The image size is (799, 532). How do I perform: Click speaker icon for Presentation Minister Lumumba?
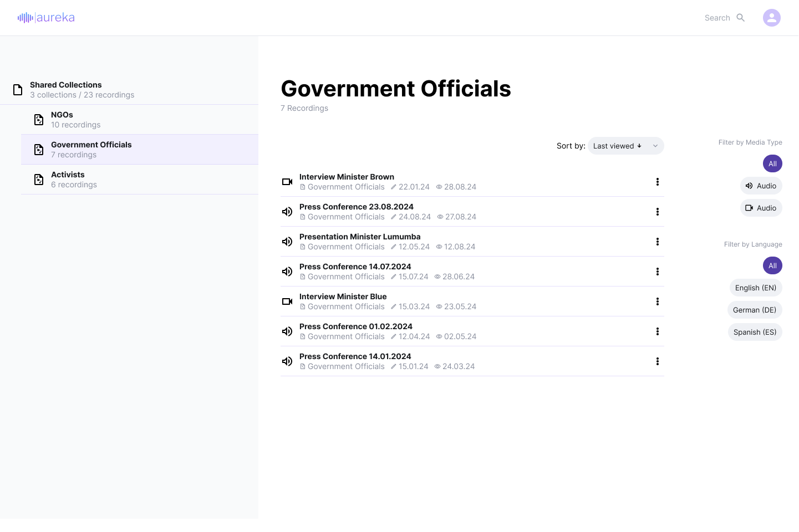coord(287,242)
